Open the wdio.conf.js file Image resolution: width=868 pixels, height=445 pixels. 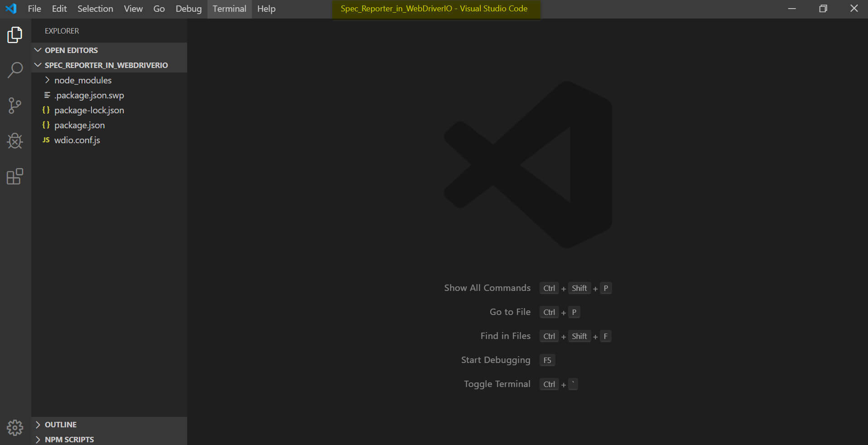pos(109,140)
